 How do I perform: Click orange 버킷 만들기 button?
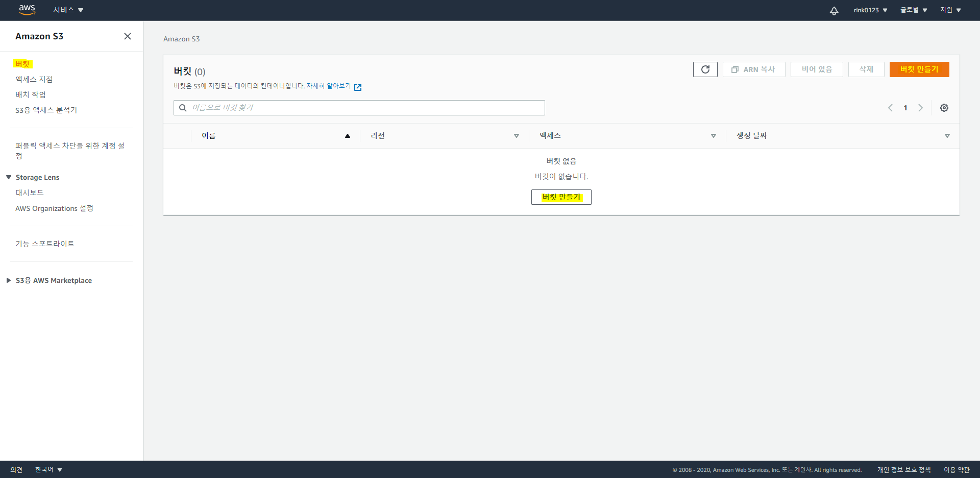919,69
